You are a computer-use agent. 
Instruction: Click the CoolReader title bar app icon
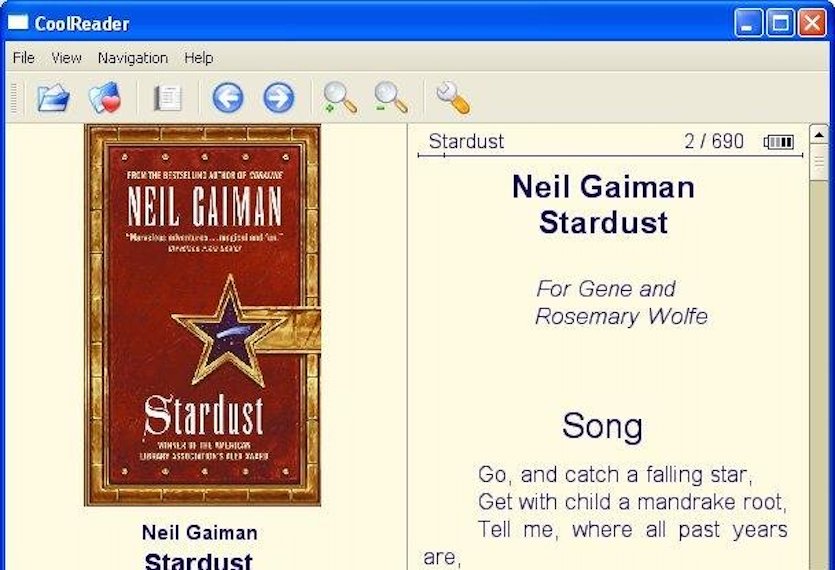(18, 22)
